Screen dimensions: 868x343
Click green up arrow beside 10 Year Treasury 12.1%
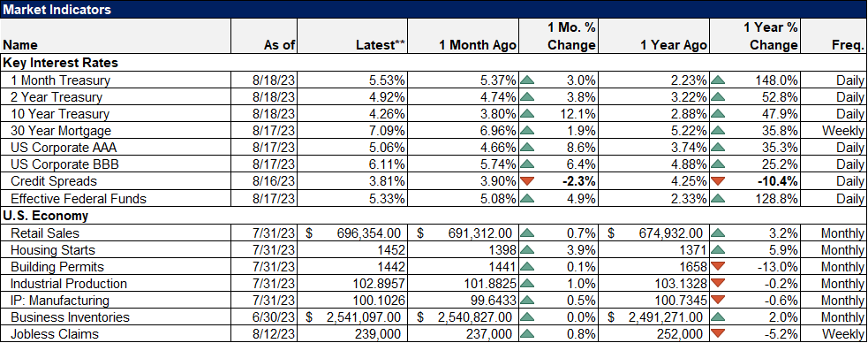(x=527, y=115)
